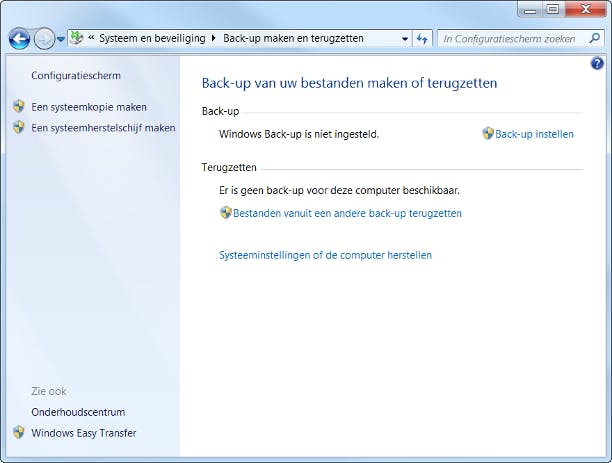
Task: Click shield icon beside Windows Easy Transfer
Action: [19, 432]
